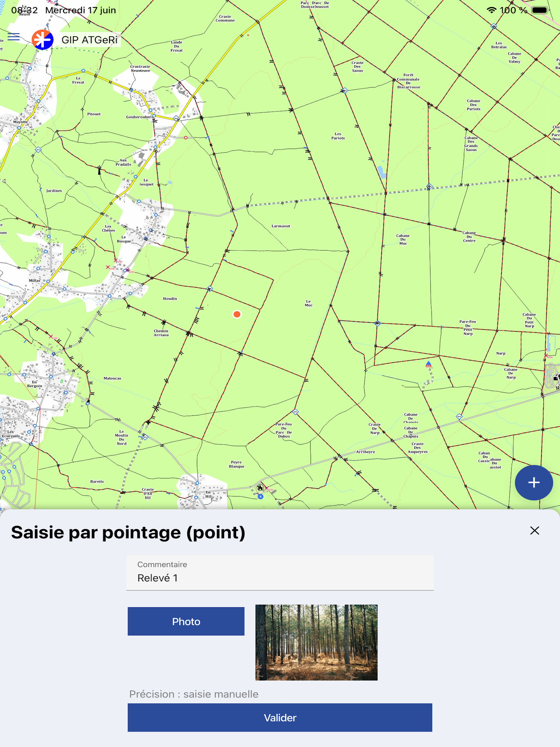Tap the Cabane Du Muc map label
560x747 pixels.
pyautogui.click(x=403, y=239)
